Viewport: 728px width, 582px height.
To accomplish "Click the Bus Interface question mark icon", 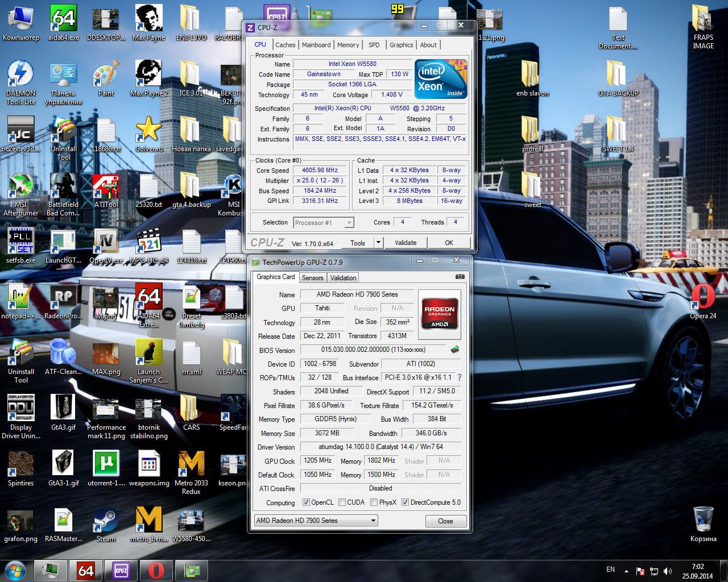I will pos(460,377).
